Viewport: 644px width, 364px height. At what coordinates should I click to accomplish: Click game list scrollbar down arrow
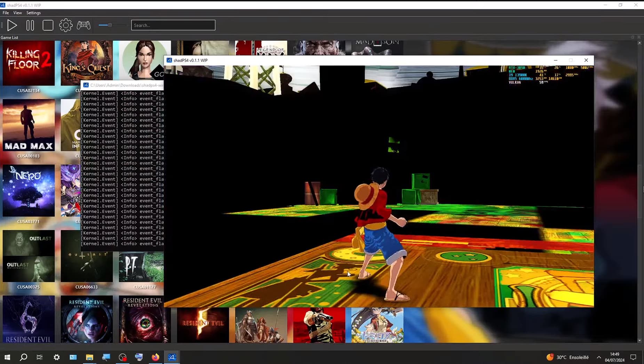pos(639,340)
